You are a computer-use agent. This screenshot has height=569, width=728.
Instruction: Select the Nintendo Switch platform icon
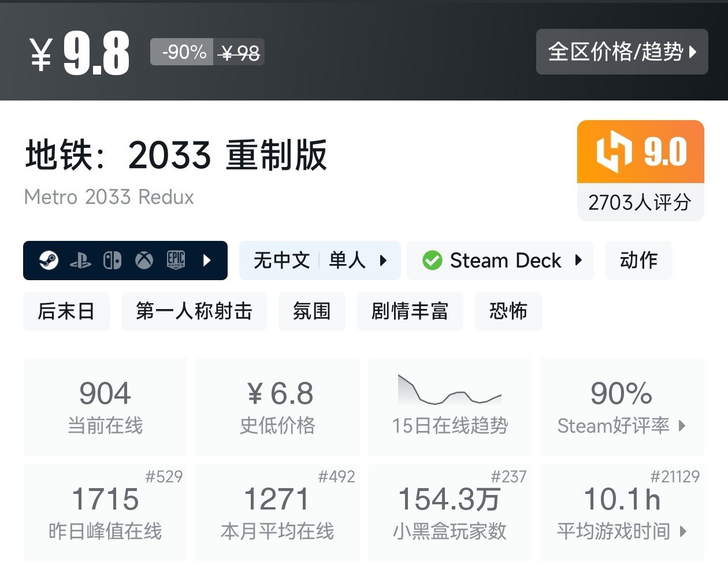[113, 261]
